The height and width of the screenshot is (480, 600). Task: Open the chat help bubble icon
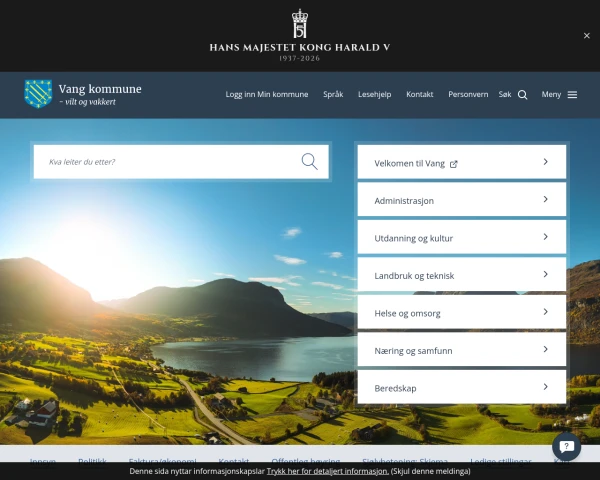point(566,446)
